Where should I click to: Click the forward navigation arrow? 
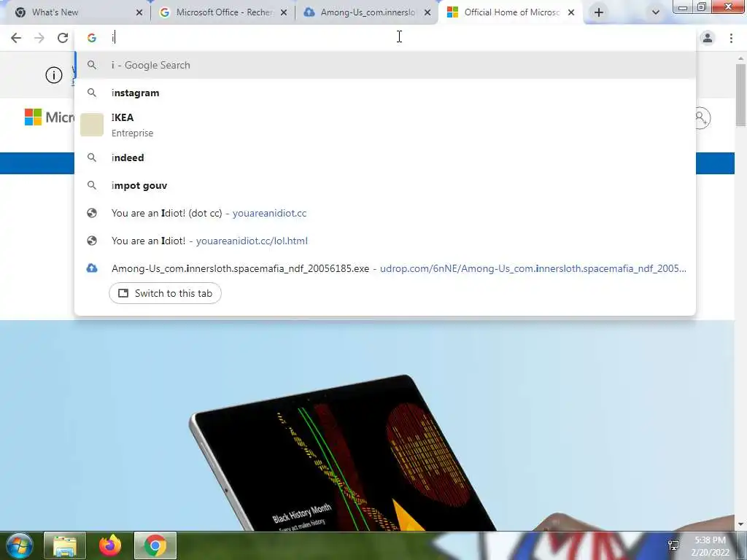39,38
